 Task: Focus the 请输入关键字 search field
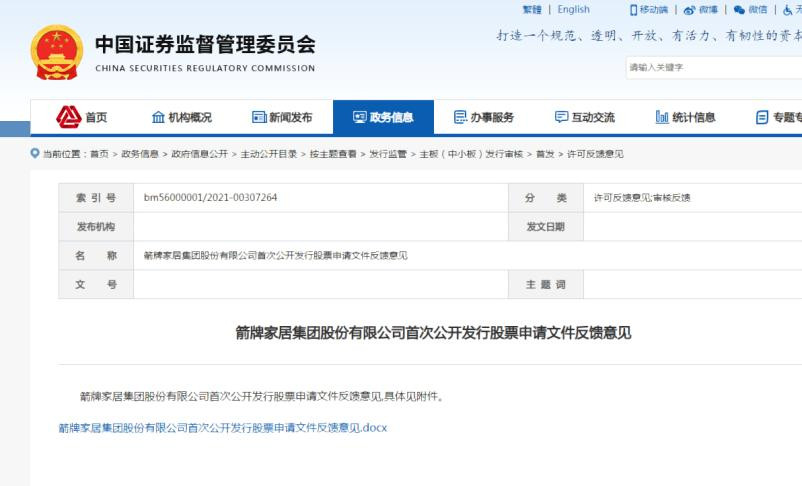[714, 67]
